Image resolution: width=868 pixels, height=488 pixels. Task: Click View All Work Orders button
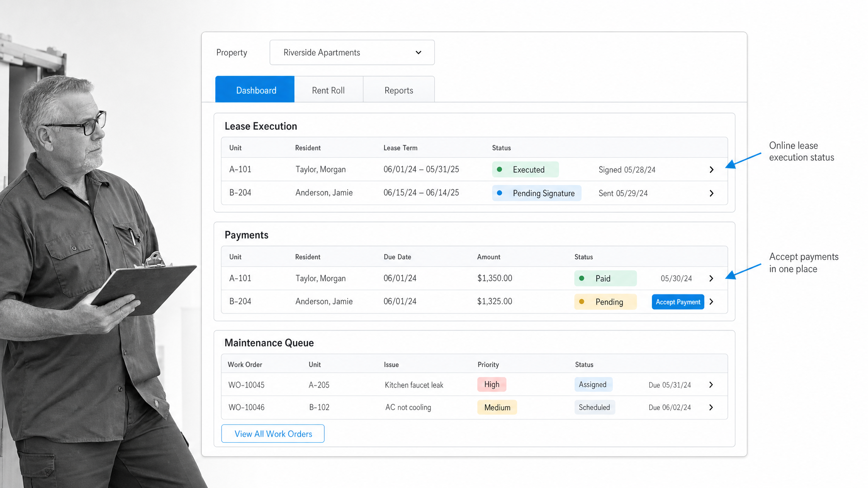point(273,434)
